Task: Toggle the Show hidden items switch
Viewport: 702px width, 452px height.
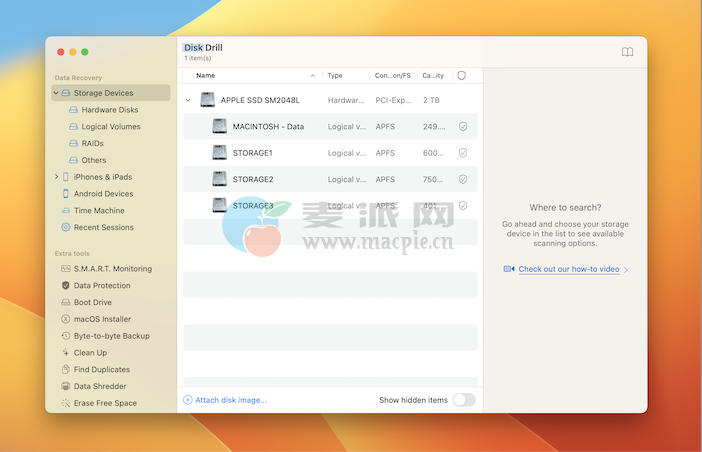Action: [x=464, y=400]
